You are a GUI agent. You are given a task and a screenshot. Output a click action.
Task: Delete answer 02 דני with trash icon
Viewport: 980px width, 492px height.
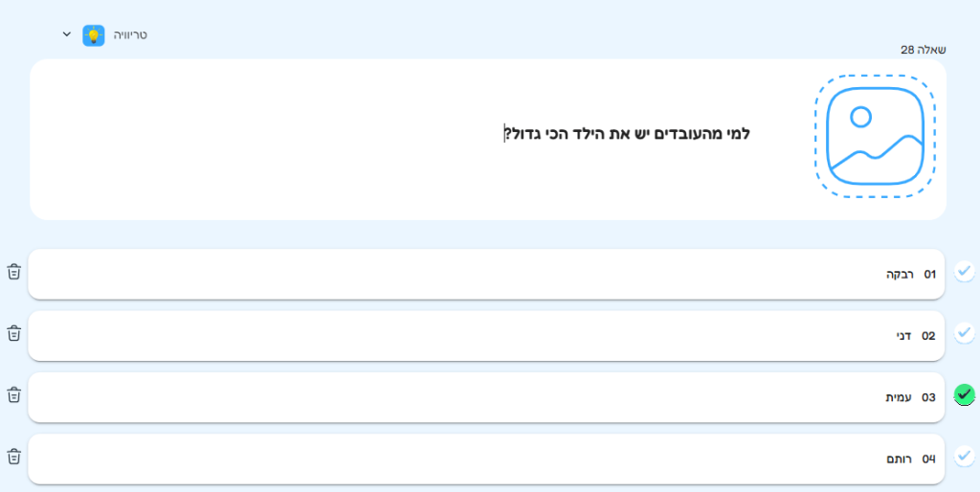[x=13, y=333]
